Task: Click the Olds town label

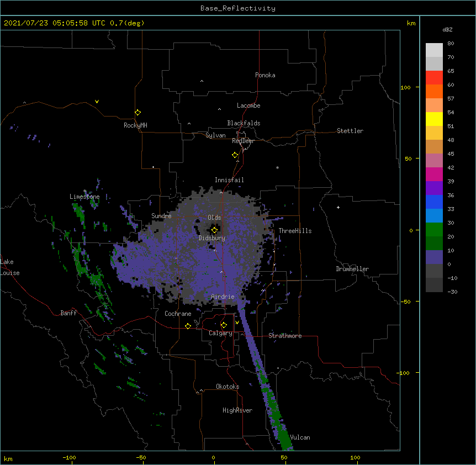Action: 214,218
